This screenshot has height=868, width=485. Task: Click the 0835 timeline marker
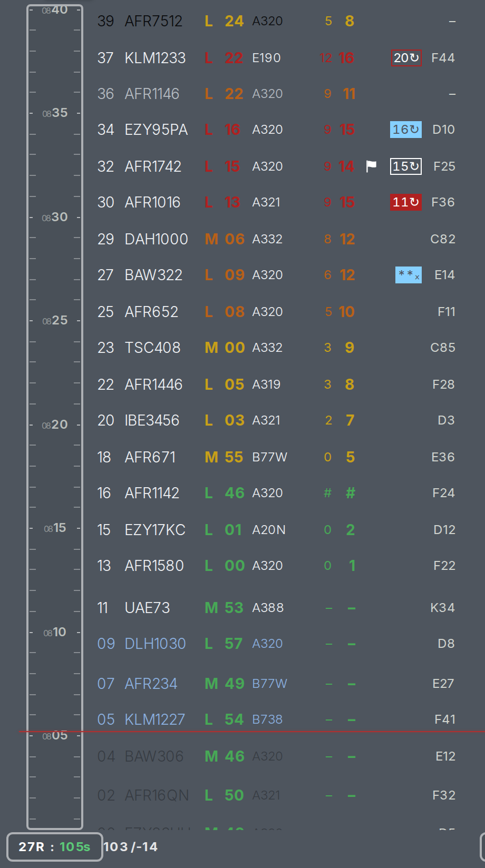[55, 113]
